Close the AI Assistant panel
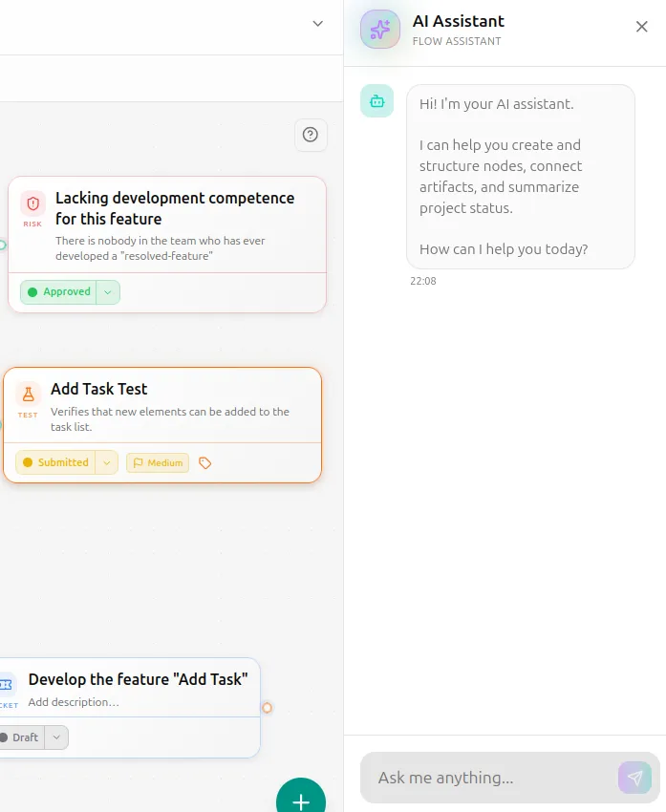Viewport: 666px width, 812px height. point(642,27)
